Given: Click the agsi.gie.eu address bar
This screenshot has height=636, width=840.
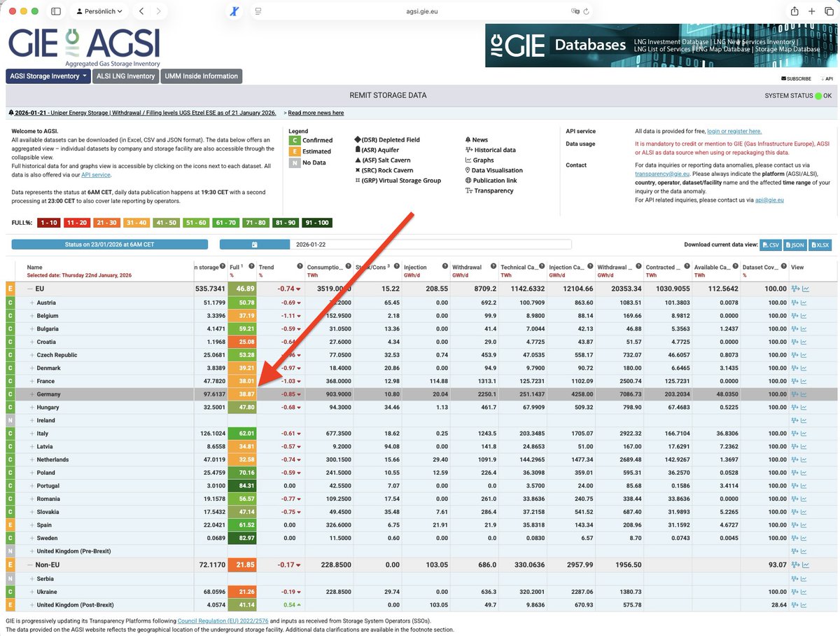Looking at the screenshot, I should pos(421,12).
